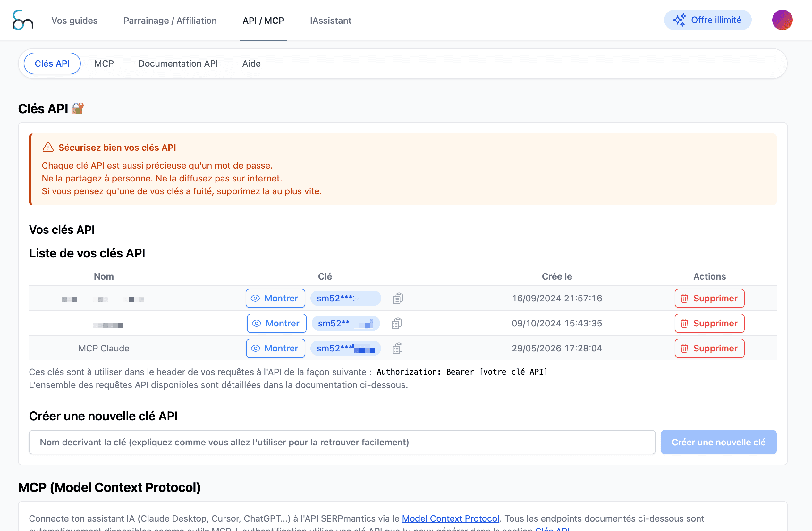Click the masked key of MCP Claude row
Screen dimensions: 812x531
(346, 349)
